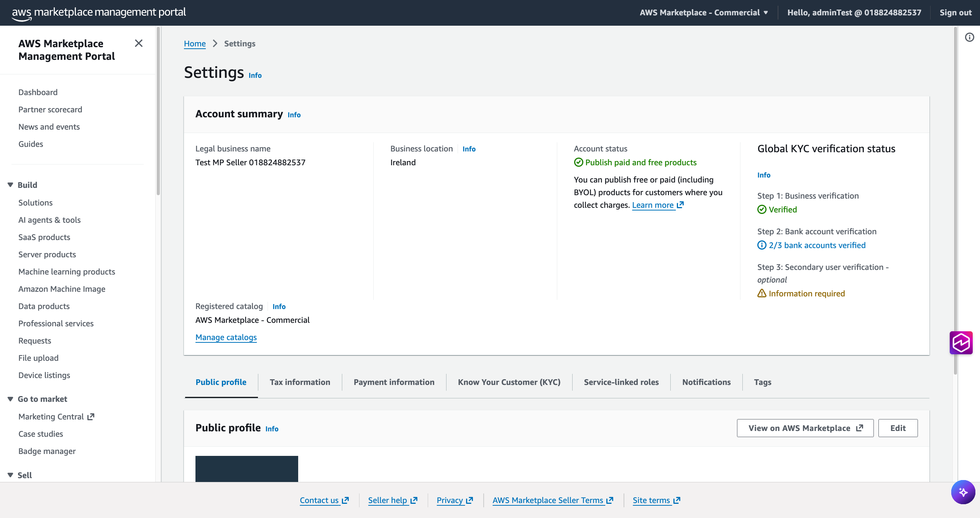Switch to the Public profile tab
The width and height of the screenshot is (980, 518).
click(221, 382)
